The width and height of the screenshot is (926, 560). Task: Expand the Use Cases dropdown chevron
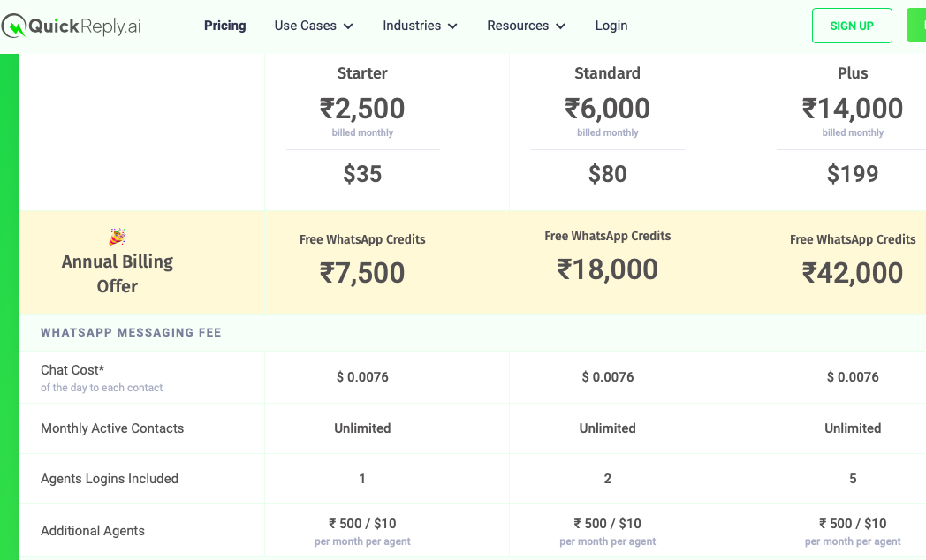348,26
